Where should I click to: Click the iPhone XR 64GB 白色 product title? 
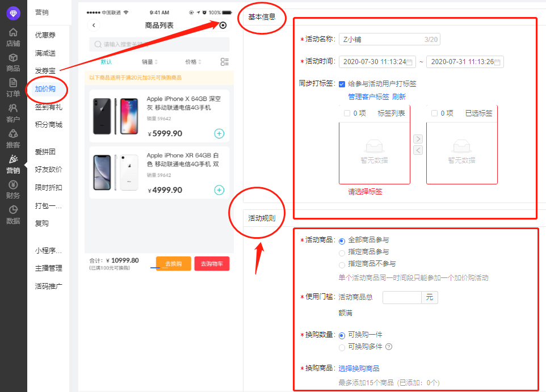coord(183,159)
